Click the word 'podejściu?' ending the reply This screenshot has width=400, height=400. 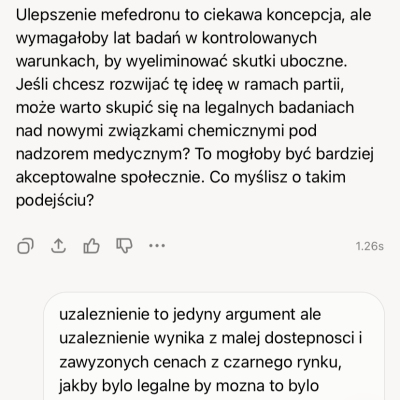pyautogui.click(x=55, y=200)
